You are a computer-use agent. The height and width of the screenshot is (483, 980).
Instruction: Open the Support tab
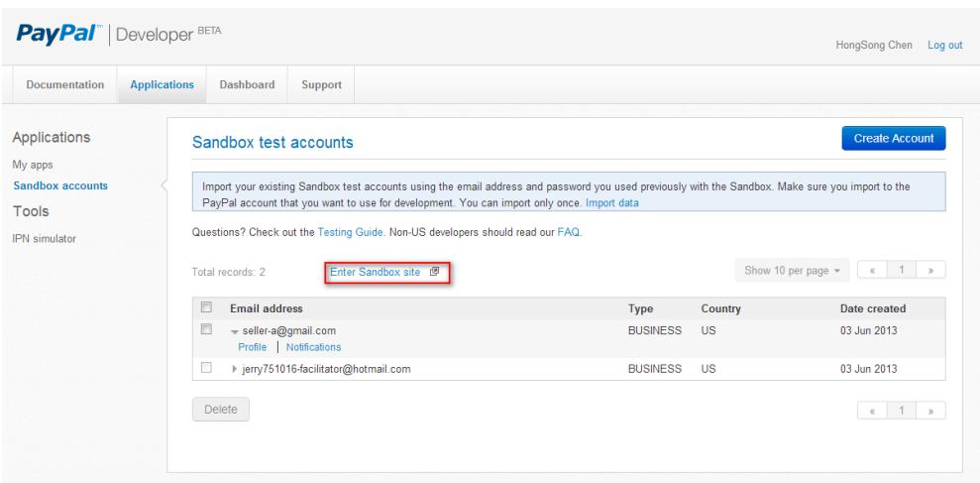pyautogui.click(x=321, y=84)
